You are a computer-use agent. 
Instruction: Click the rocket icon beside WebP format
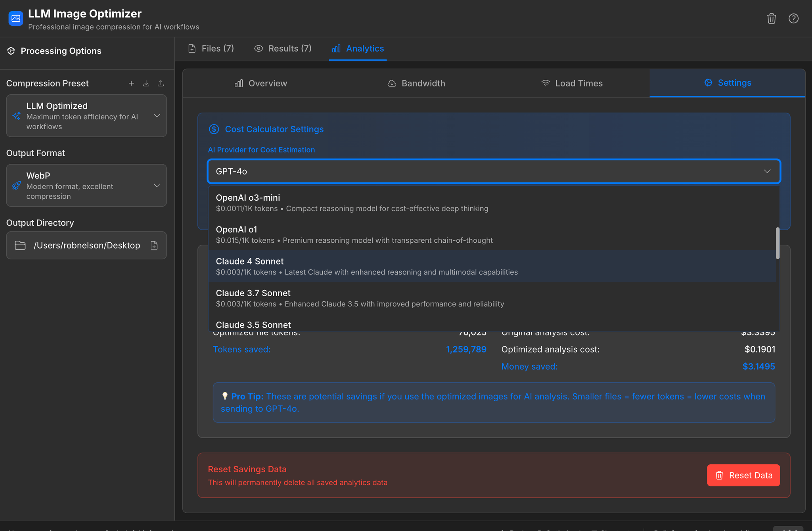[x=16, y=185]
